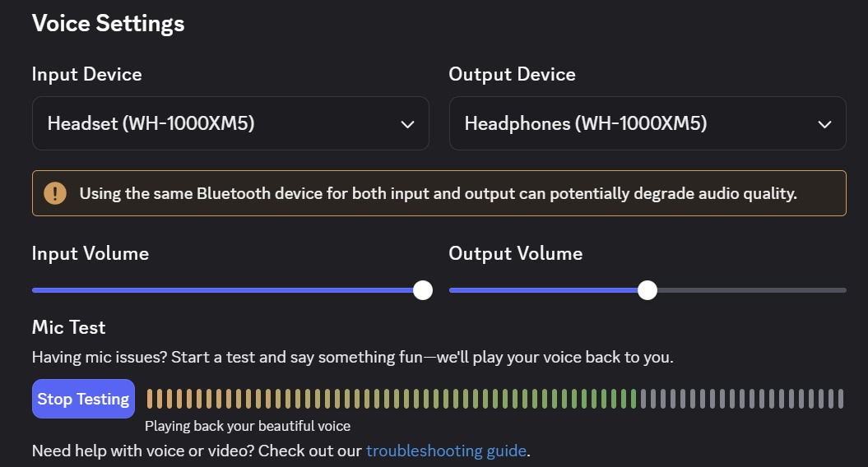Image resolution: width=868 pixels, height=467 pixels.
Task: Click the Output Device dropdown chevron arrow
Action: click(x=824, y=124)
